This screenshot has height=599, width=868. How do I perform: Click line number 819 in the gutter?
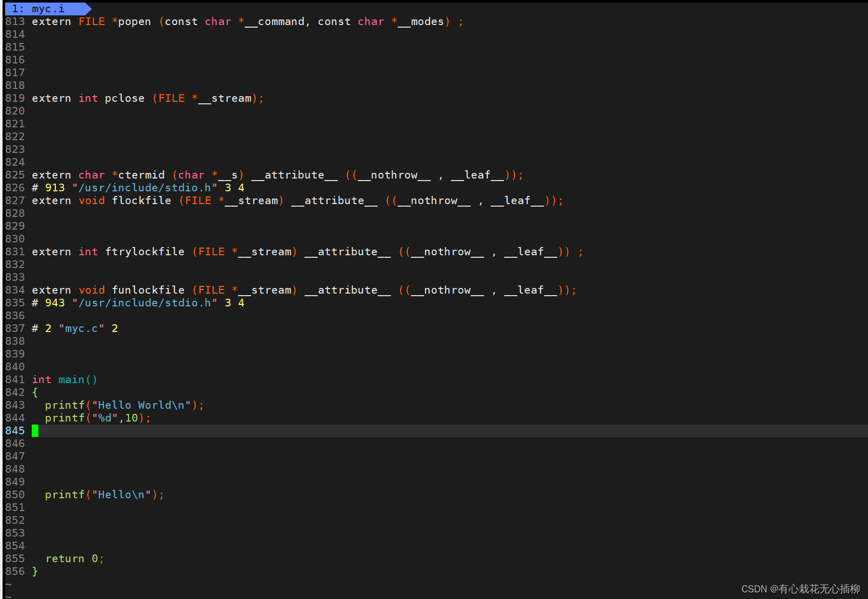click(15, 98)
